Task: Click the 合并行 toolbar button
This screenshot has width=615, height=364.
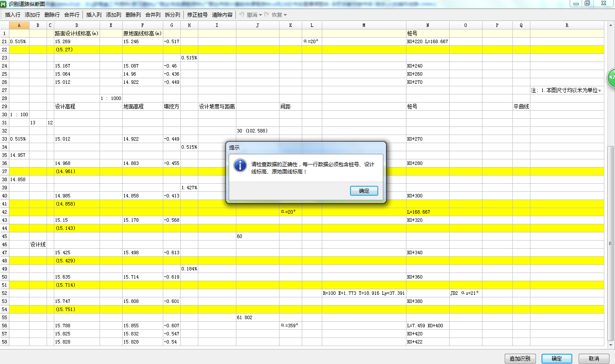Action: coord(72,15)
